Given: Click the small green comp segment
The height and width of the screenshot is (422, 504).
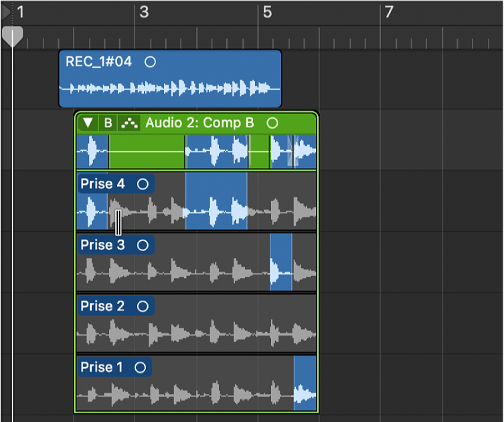Looking at the screenshot, I should pyautogui.click(x=260, y=151).
